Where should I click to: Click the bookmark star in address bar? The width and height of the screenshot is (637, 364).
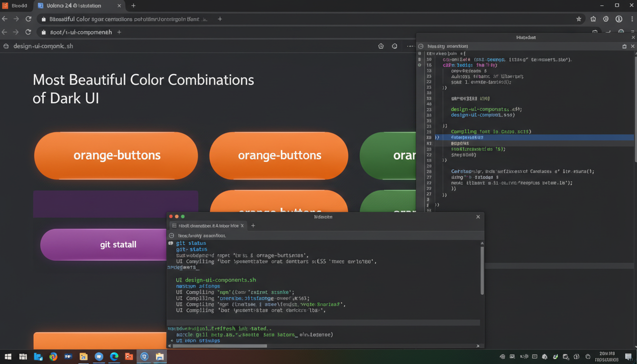(579, 19)
